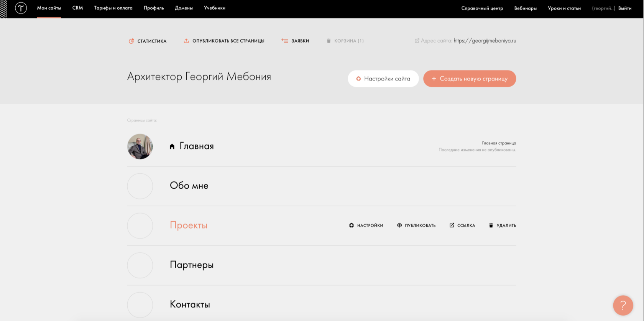The height and width of the screenshot is (321, 644).
Task: Go to the Домены section
Action: [184, 8]
